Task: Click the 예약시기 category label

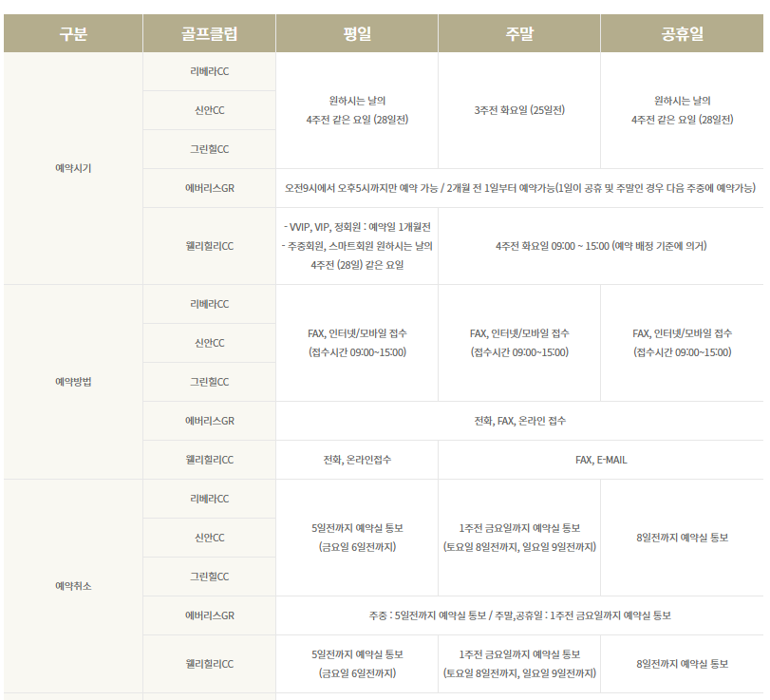Action: pos(73,168)
